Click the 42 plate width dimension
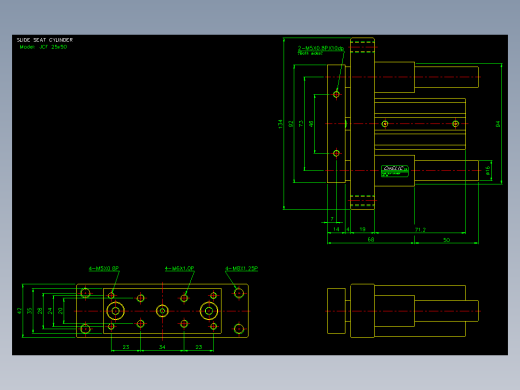 point(19,311)
